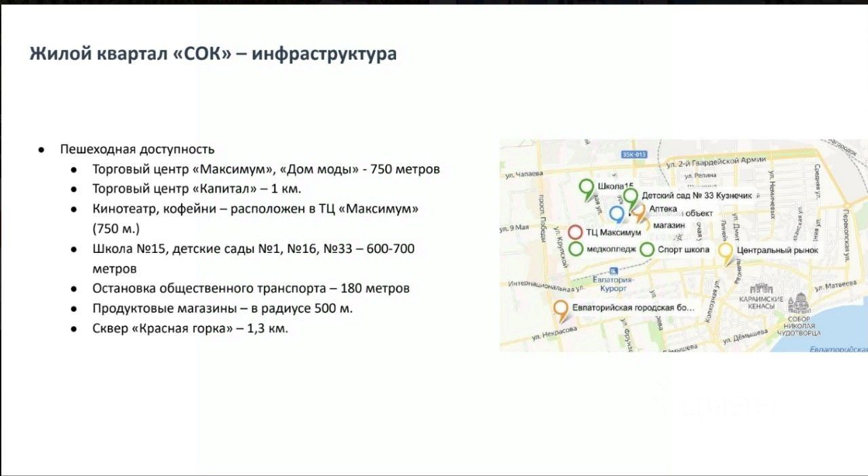
Task: Click the «Евпатория-Курорт» station label
Action: tap(613, 283)
